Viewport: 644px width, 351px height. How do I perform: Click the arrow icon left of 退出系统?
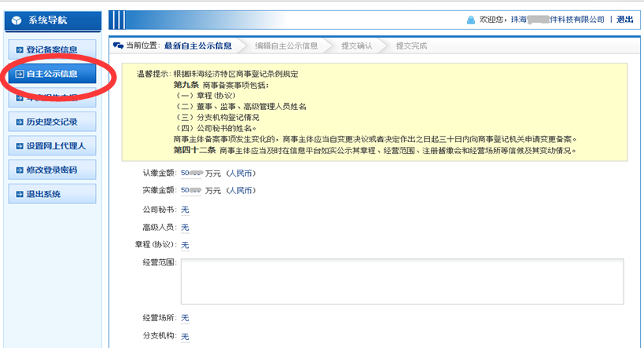coord(20,195)
